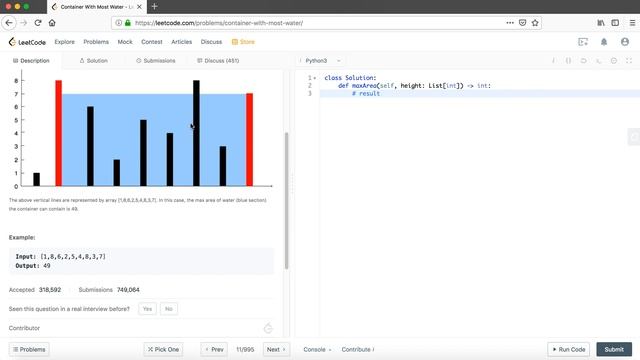Open page actions three-dot menu
This screenshot has width=640, height=360.
tap(510, 23)
